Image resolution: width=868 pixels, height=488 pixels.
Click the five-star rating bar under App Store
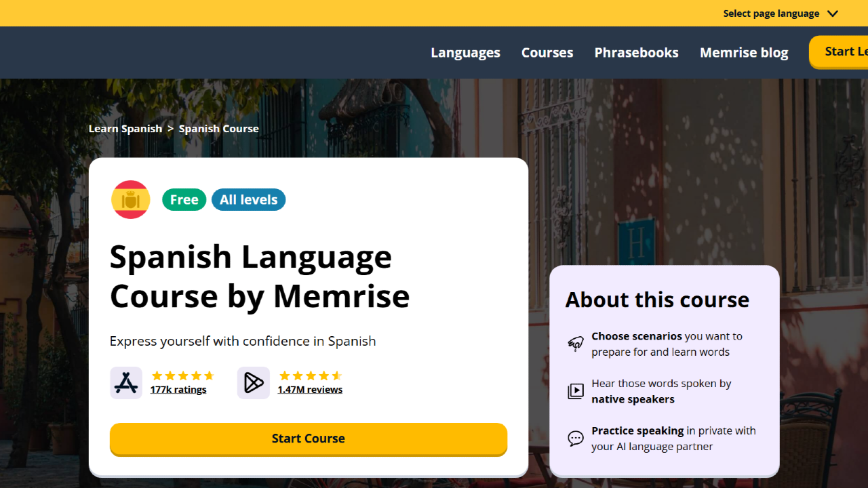pyautogui.click(x=183, y=375)
